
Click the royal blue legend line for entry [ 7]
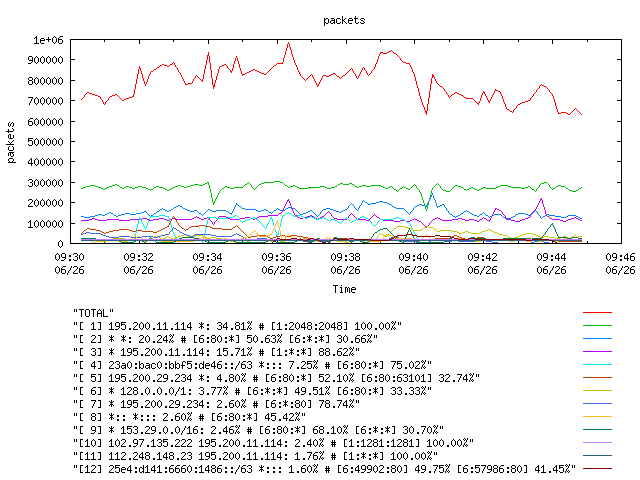(598, 404)
